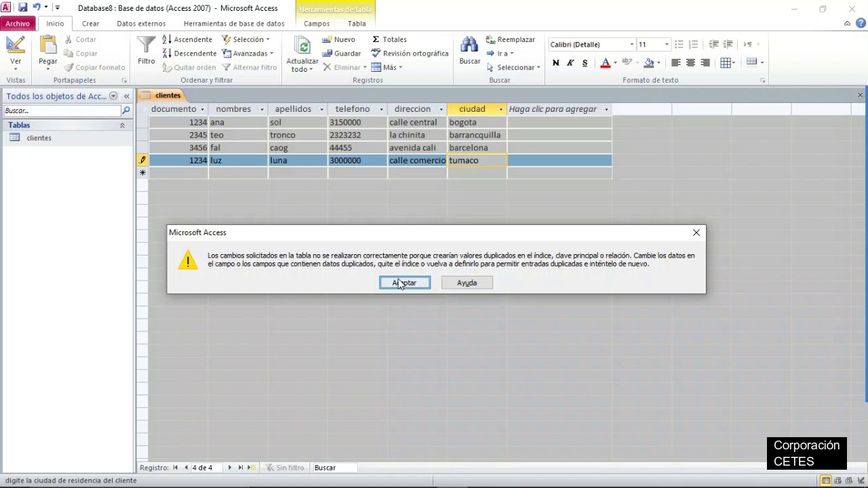Toggle Alternar filtro
Image resolution: width=868 pixels, height=488 pixels.
(x=250, y=67)
